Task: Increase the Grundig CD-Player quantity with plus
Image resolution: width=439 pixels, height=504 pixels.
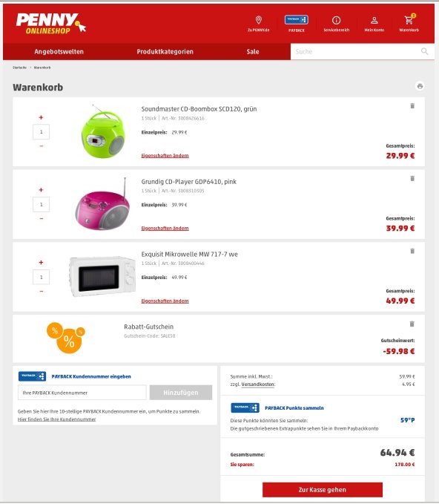Action: 41,190
